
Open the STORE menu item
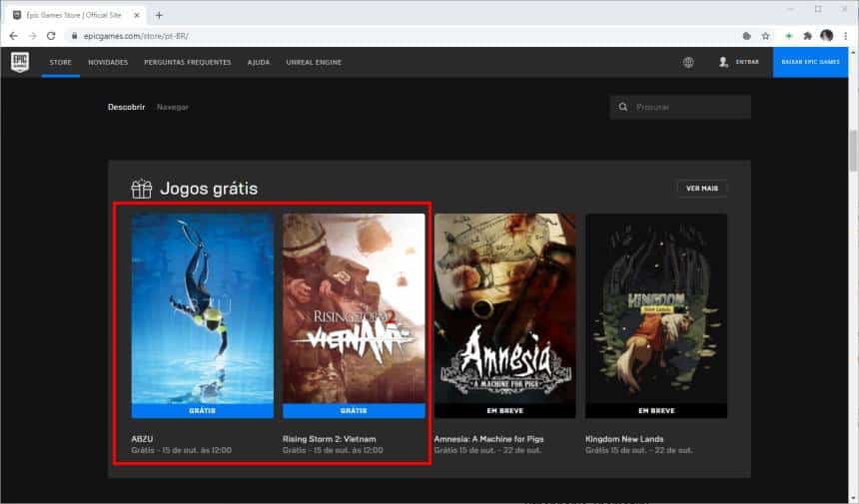60,63
